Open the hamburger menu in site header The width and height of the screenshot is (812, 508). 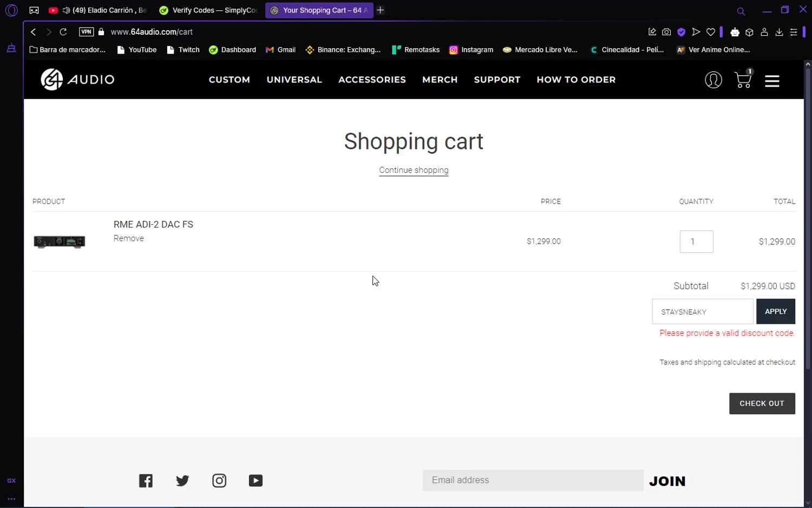click(x=772, y=81)
